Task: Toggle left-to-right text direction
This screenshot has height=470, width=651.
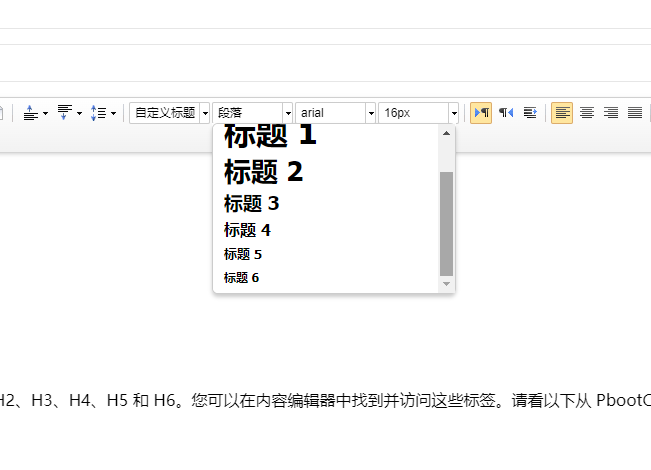Action: [x=481, y=113]
